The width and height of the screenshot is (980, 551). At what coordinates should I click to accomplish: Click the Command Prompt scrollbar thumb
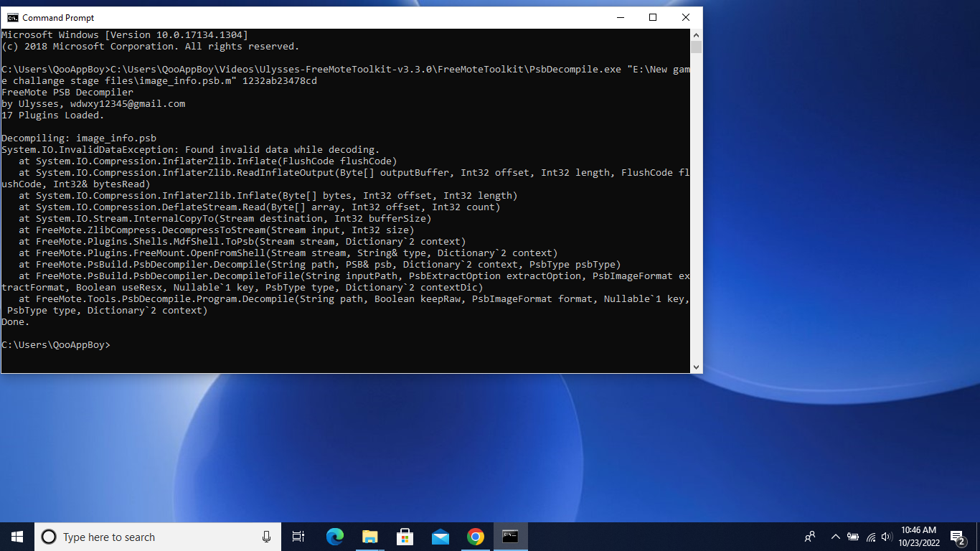pos(696,47)
